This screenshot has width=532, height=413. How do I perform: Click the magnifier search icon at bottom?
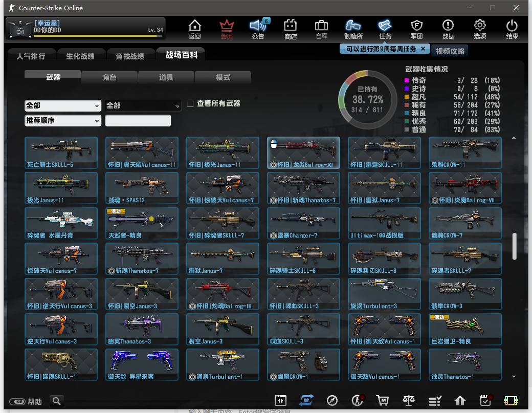coord(57,401)
